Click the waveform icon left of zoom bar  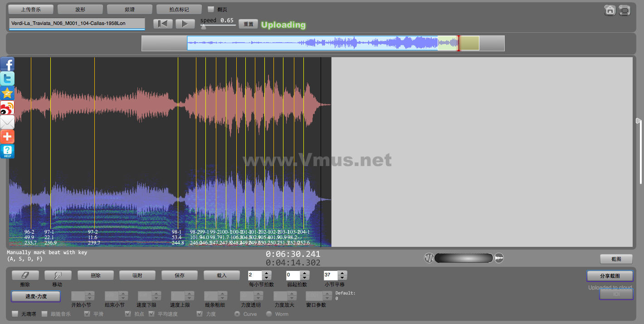click(429, 258)
